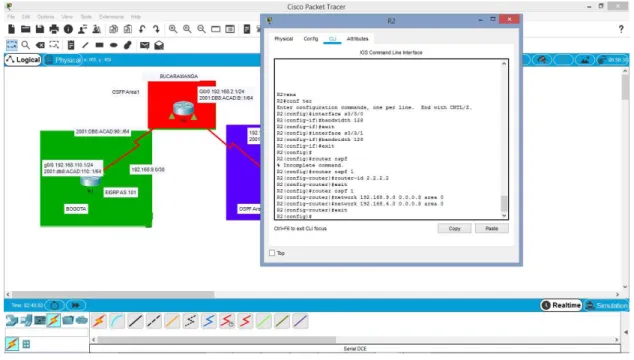The image size is (634, 360).
Task: Pick the Serial DCE red cable
Action: (227, 321)
